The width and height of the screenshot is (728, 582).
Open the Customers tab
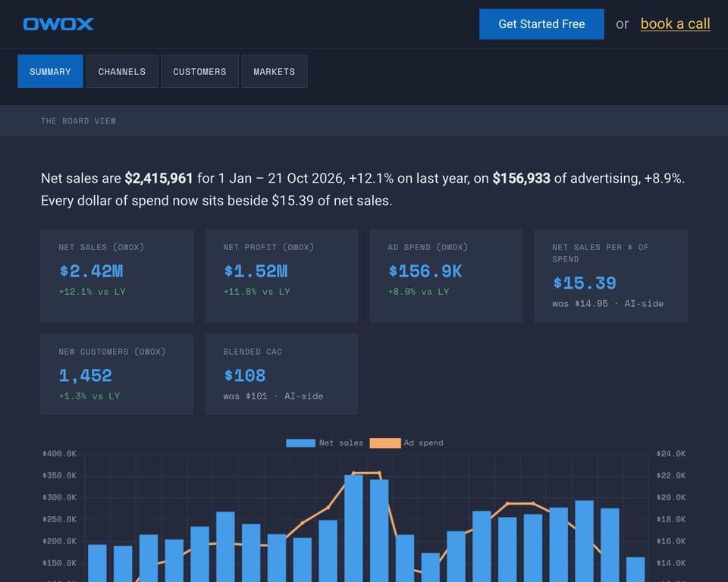199,71
